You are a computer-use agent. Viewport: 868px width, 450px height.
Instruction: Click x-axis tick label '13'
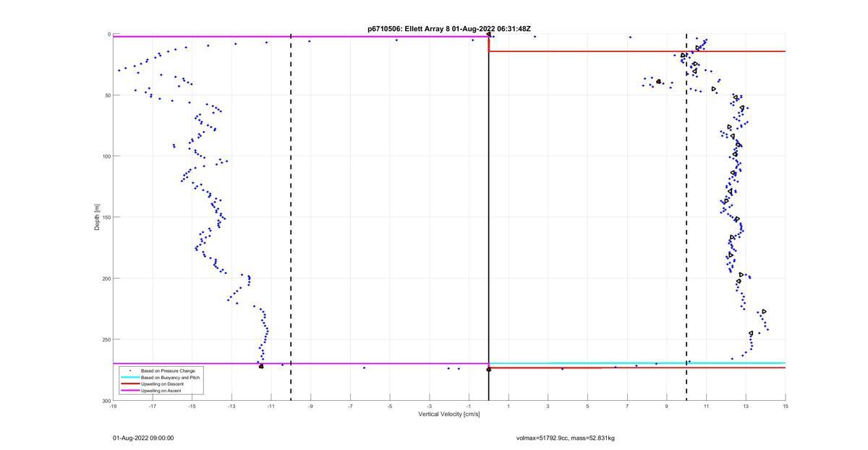[x=746, y=405]
